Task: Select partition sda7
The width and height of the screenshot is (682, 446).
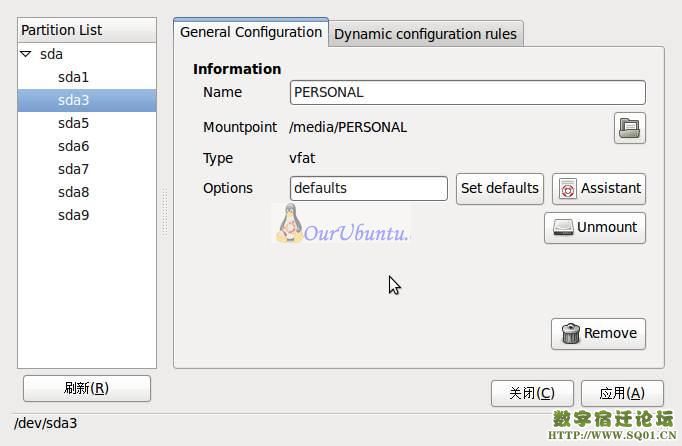Action: click(x=73, y=169)
